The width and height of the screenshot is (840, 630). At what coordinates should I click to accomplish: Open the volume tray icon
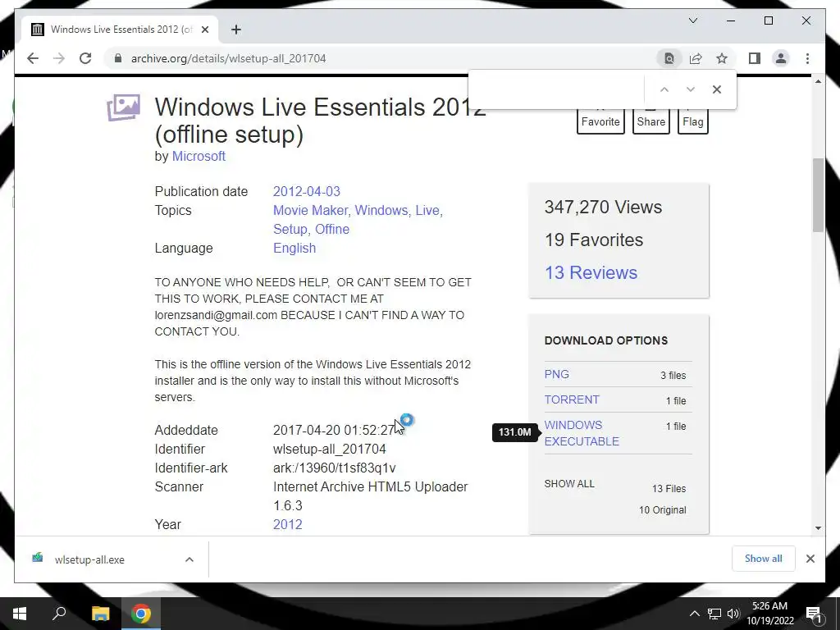point(733,614)
